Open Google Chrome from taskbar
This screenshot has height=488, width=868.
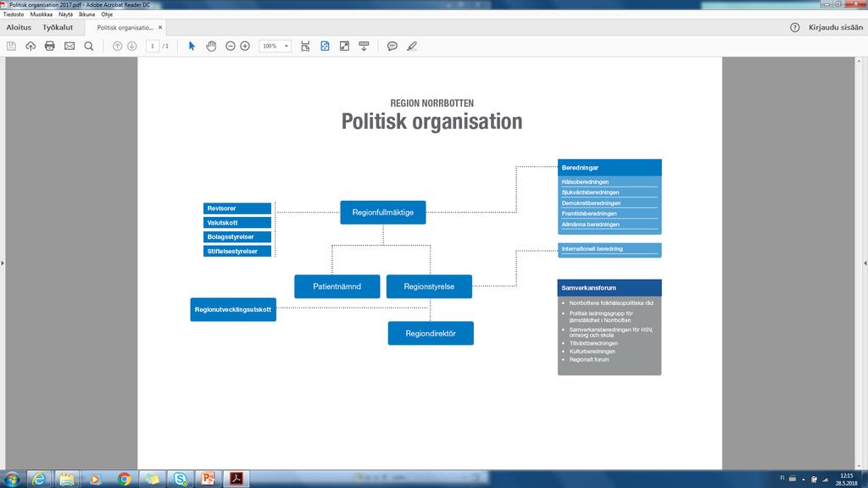click(124, 480)
